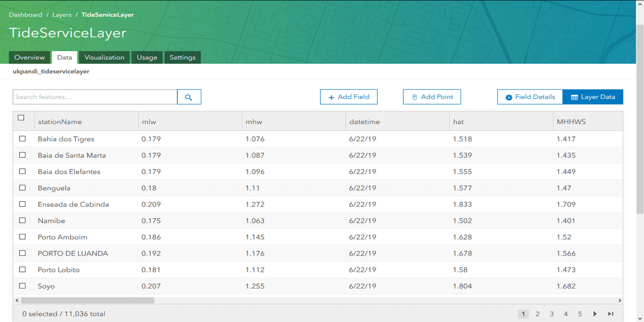
Task: Click horizontal scrollbar left arrow
Action: coord(17,301)
